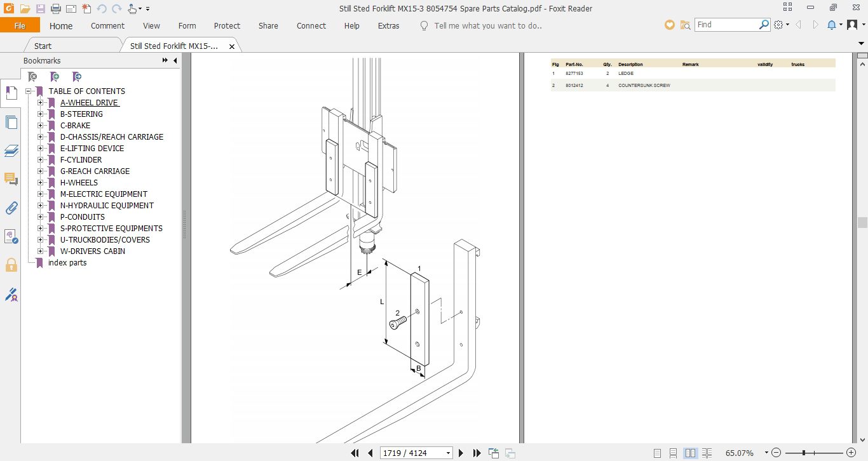Expand the W-DRIVERS CABIN bookmark

40,251
